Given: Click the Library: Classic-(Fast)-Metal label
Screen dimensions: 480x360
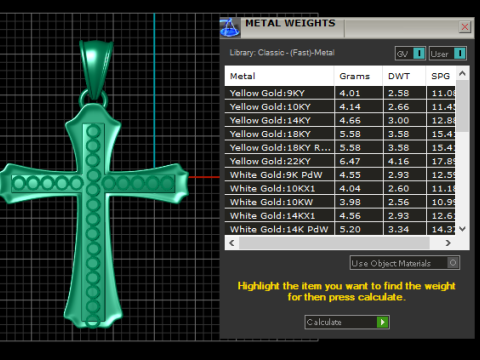Looking at the screenshot, I should (x=282, y=53).
